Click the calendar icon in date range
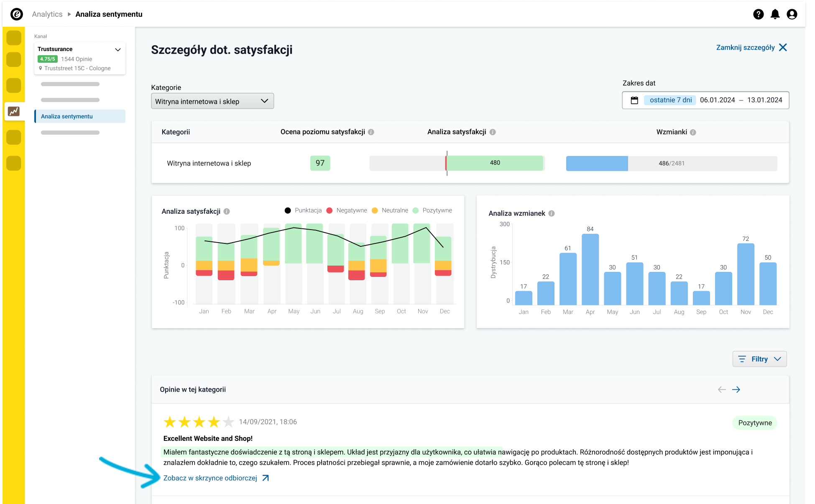This screenshot has height=504, width=815. (x=634, y=100)
